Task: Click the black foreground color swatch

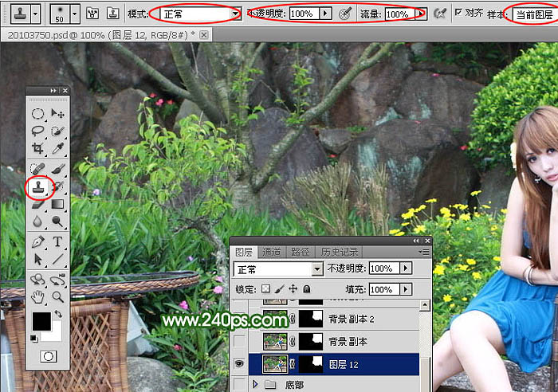Action: 41,322
